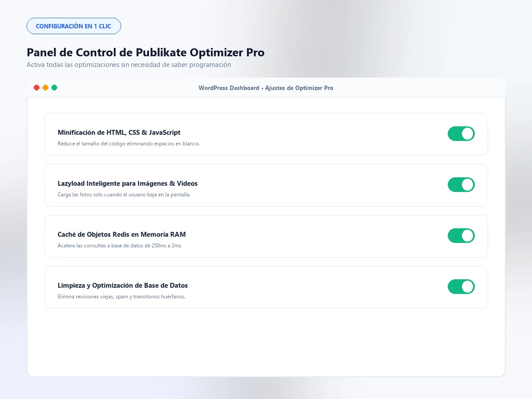Image resolution: width=532 pixels, height=399 pixels.
Task: Click description "Acelera las consultas a base de datos"
Action: (120, 246)
